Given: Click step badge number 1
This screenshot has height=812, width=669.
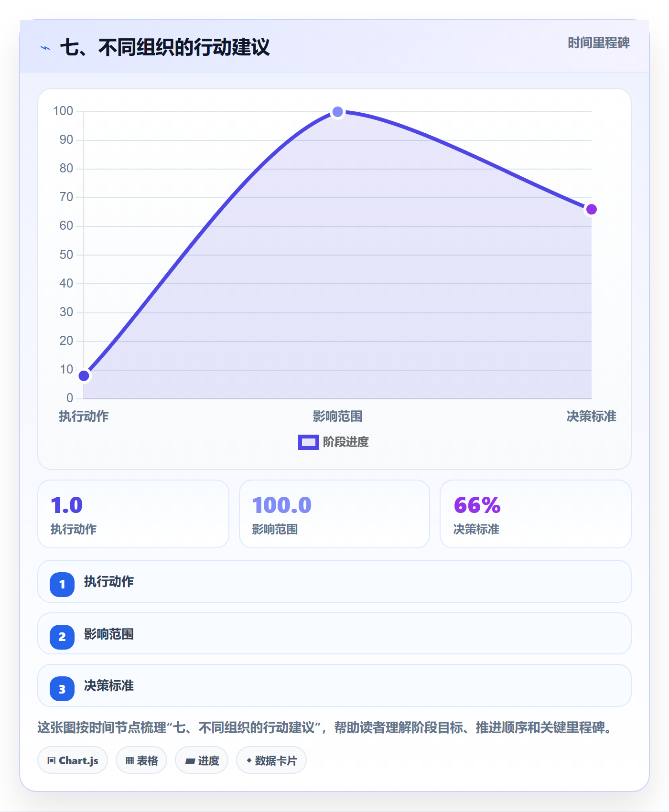Looking at the screenshot, I should click(x=62, y=584).
